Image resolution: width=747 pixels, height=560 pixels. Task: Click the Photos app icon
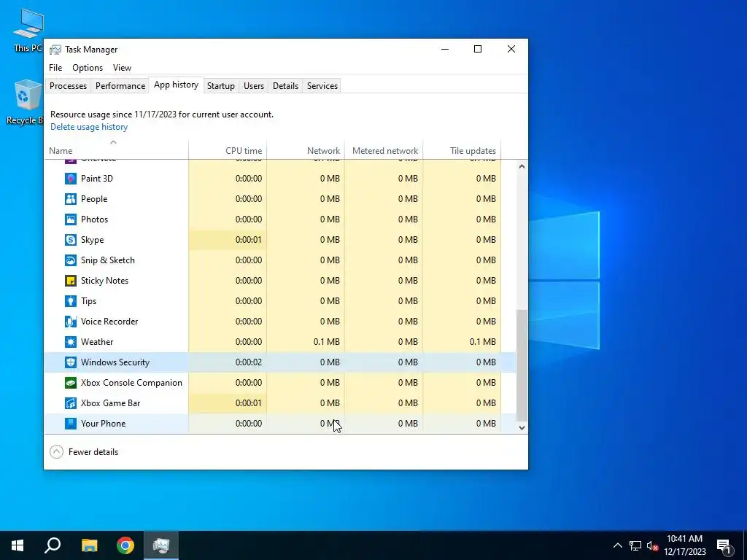pos(71,219)
